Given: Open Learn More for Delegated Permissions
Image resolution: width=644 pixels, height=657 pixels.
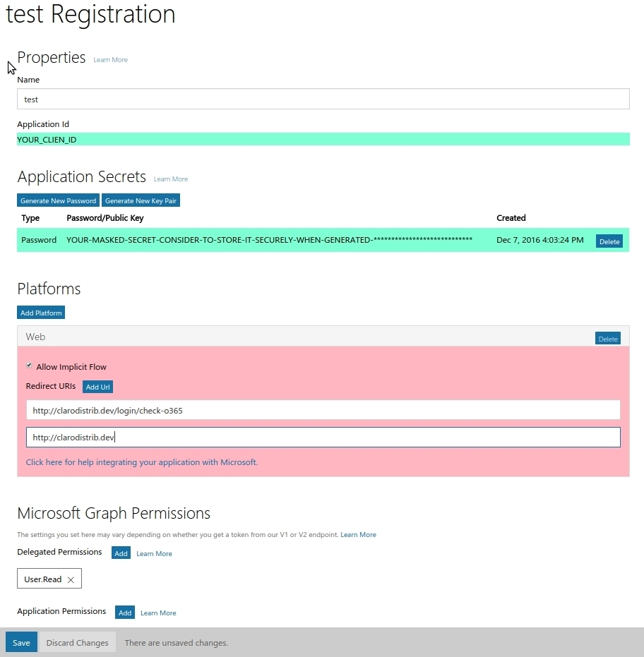Looking at the screenshot, I should tap(154, 554).
